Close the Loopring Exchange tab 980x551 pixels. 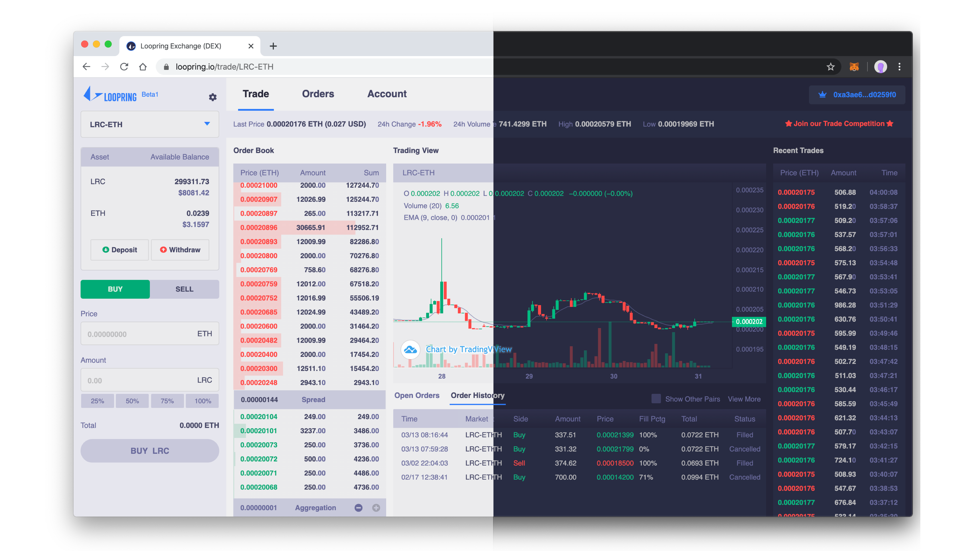tap(251, 46)
